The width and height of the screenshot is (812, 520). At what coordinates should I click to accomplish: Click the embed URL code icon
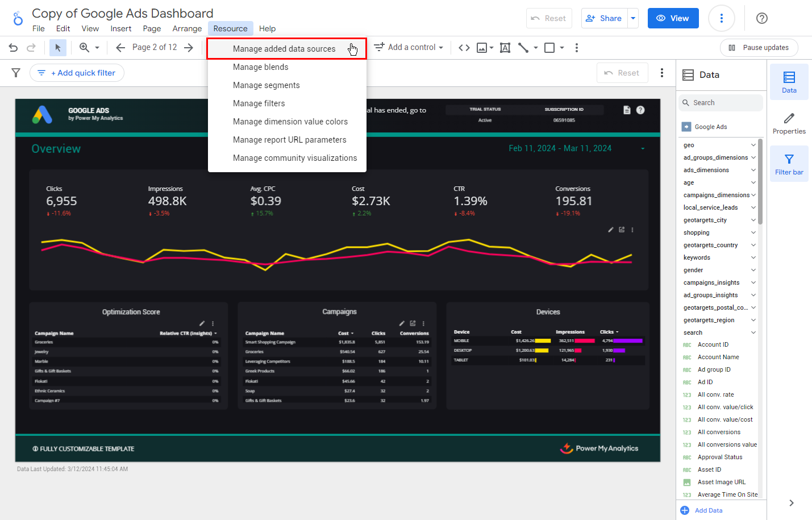click(464, 48)
